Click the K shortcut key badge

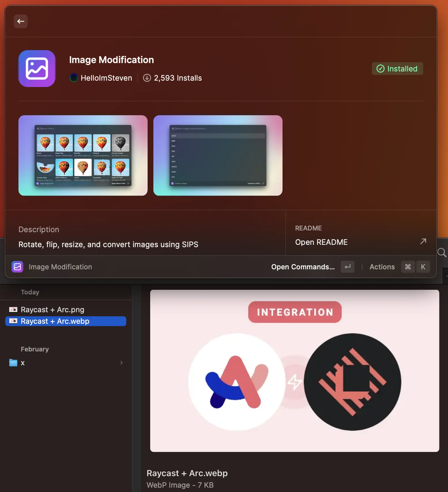tap(423, 267)
